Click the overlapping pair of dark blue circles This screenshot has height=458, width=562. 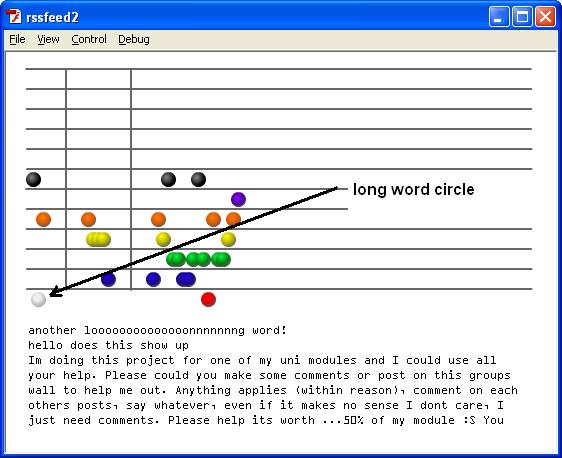[x=186, y=279]
